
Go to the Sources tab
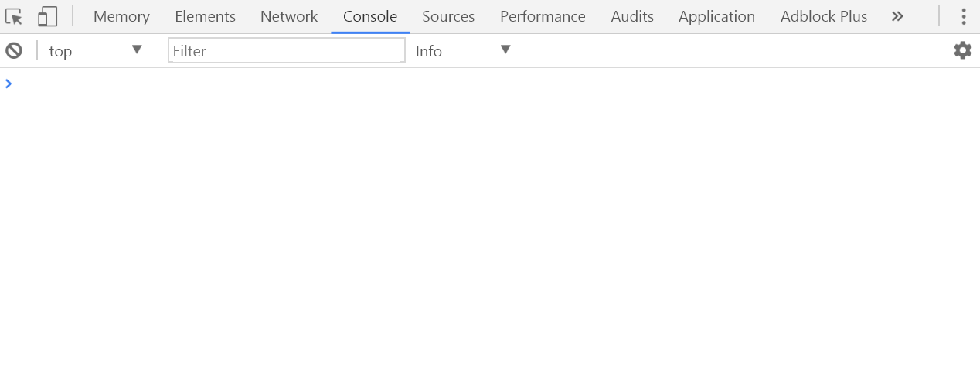[448, 16]
